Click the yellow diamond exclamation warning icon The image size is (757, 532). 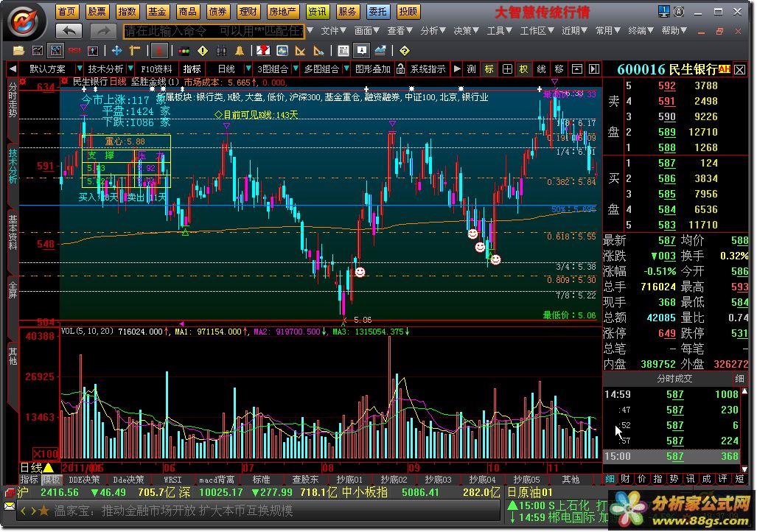[203, 51]
